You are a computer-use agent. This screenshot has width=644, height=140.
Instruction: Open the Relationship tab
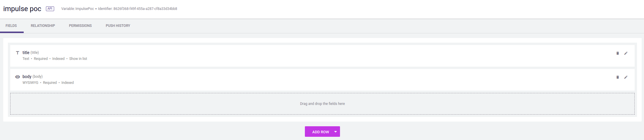[x=43, y=26]
